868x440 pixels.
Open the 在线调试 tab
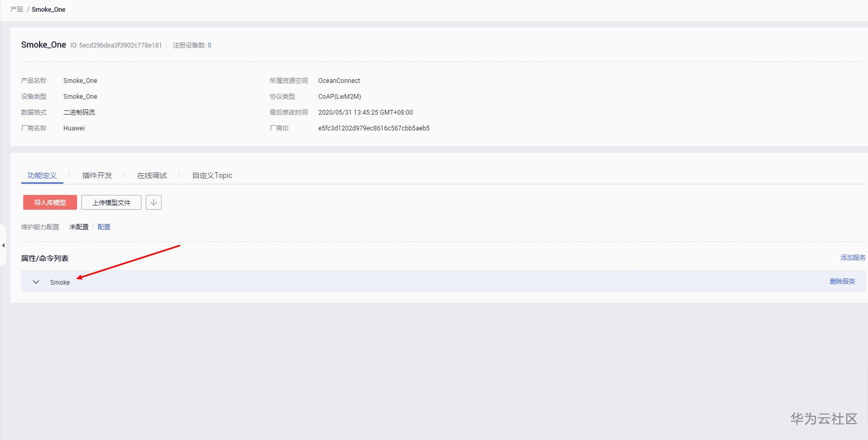point(152,175)
